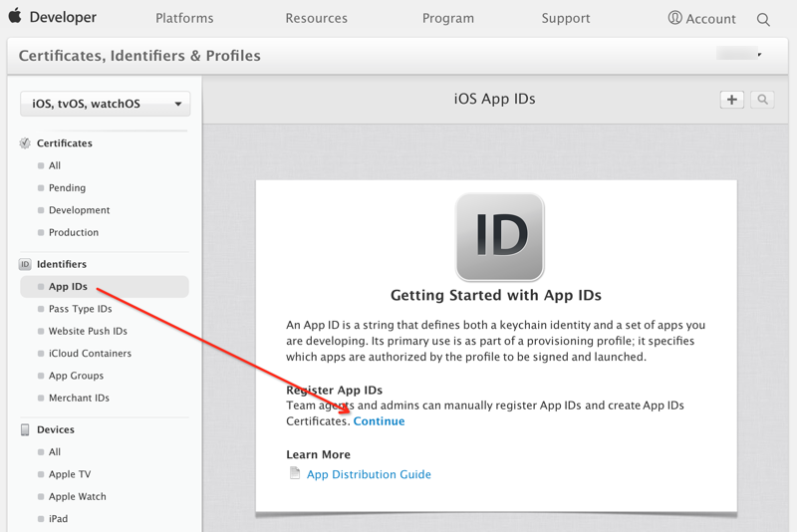797x532 pixels.
Task: Select Website Push IDs
Action: (88, 332)
